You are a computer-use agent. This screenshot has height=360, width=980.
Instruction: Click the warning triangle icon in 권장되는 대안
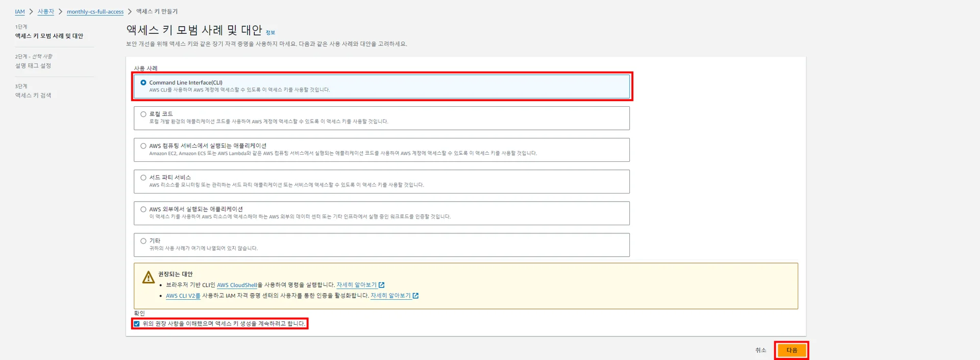[148, 277]
